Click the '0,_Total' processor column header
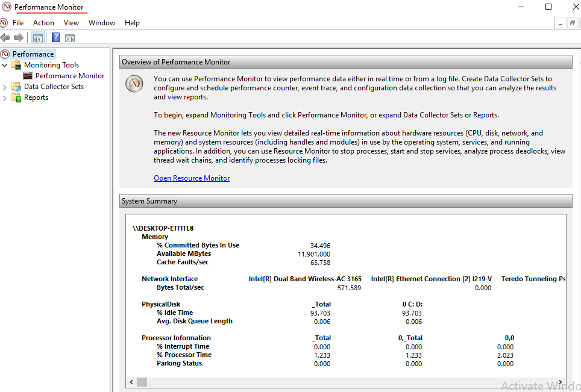Screen dimensions: 581x392 (x=410, y=338)
